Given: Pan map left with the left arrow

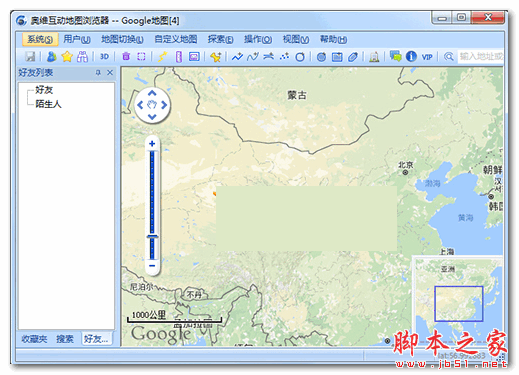Looking at the screenshot, I should pos(140,105).
